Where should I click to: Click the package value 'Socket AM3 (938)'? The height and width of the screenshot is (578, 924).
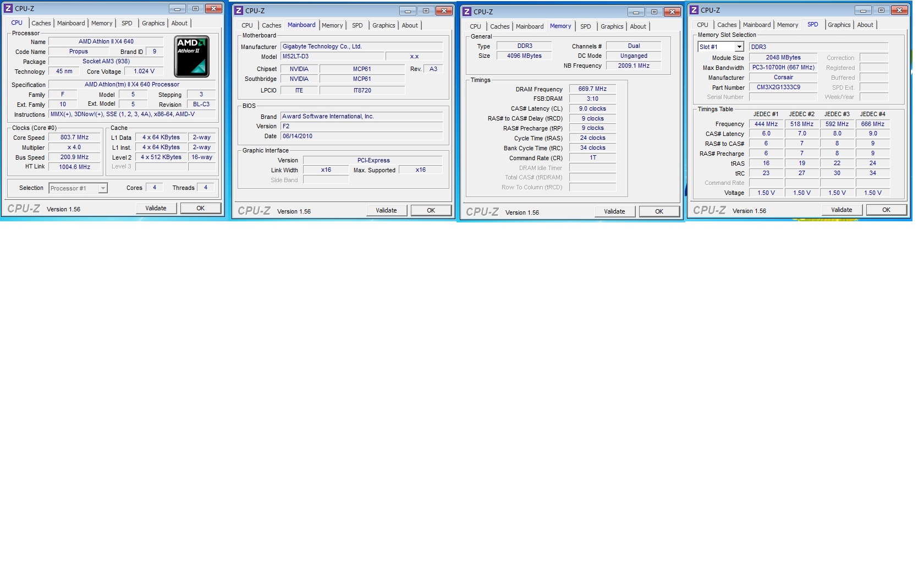click(x=106, y=61)
